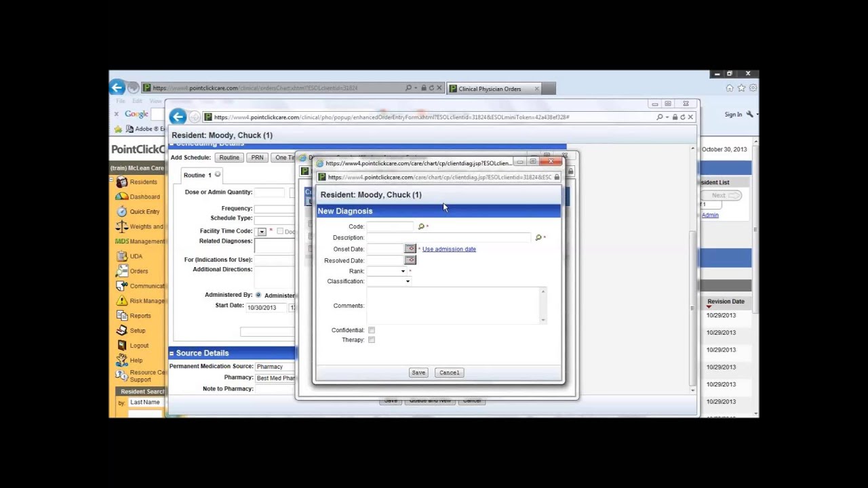Click Sign In on Google toolbar

tap(733, 115)
